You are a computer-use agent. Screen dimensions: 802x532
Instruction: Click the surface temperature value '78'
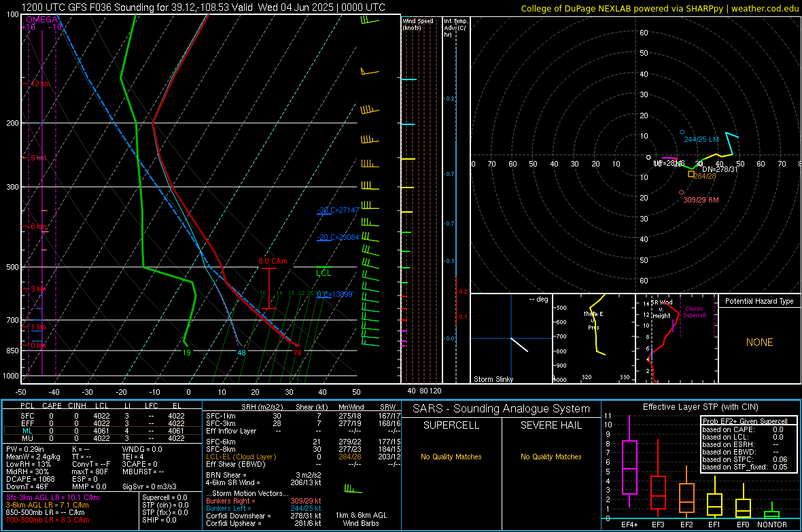tap(297, 353)
